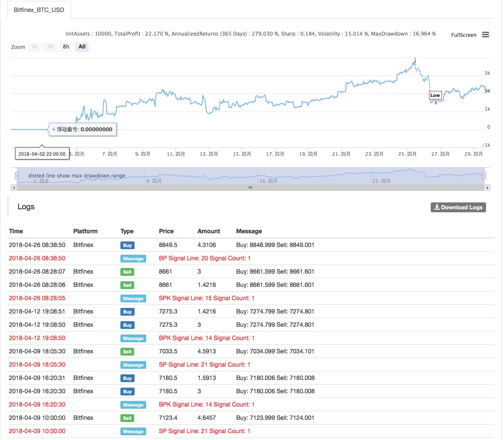Click the Type column header
Viewport: 504px width, 440px height.
click(127, 231)
